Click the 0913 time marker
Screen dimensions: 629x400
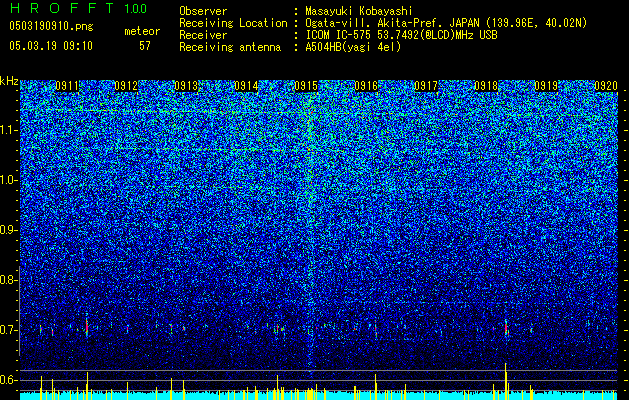coord(186,86)
